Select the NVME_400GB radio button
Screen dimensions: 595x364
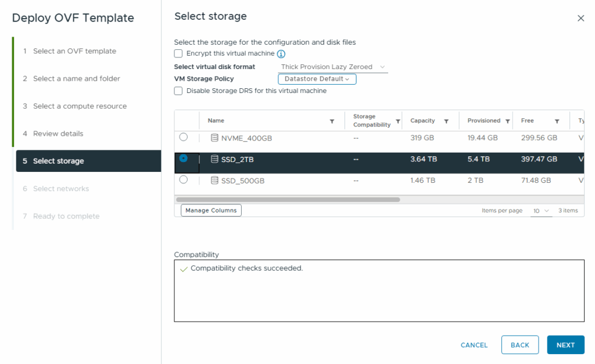click(184, 137)
